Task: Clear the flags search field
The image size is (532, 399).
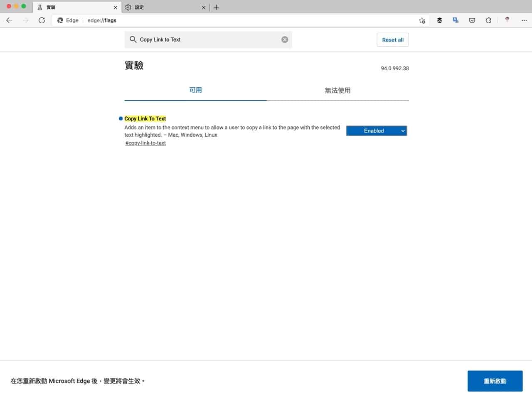Action: pyautogui.click(x=285, y=39)
